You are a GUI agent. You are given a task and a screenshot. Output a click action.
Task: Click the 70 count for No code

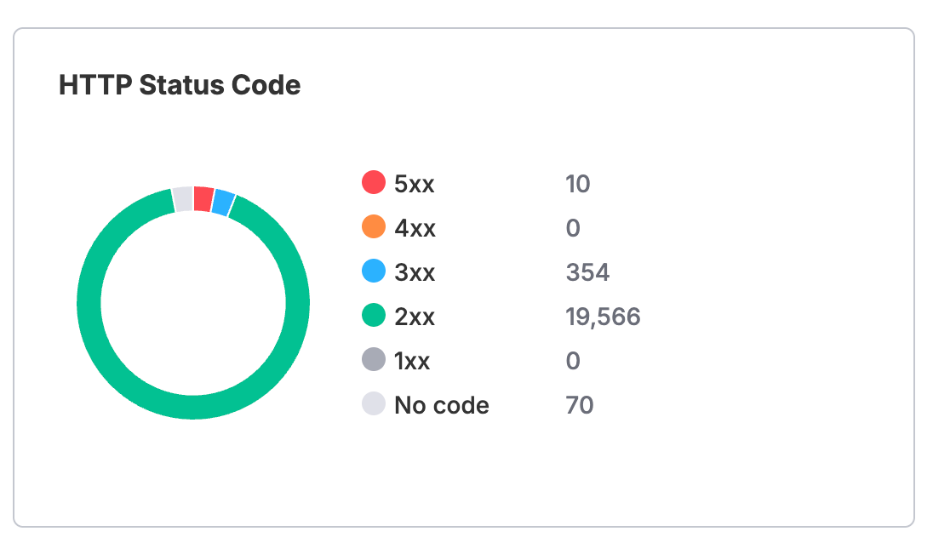click(x=580, y=405)
